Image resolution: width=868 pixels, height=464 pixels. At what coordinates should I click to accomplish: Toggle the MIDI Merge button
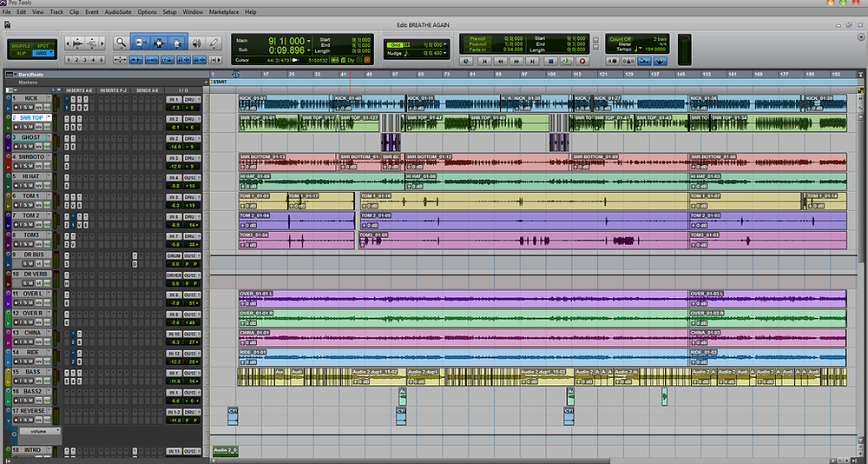coord(644,61)
